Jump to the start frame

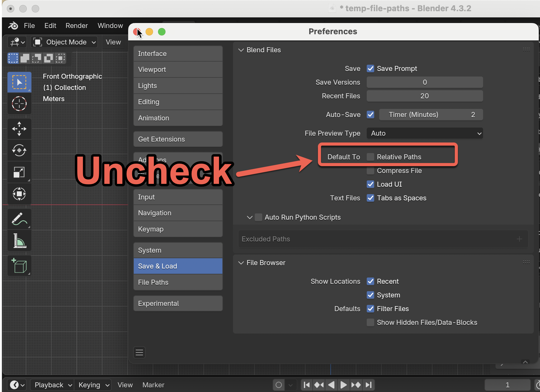[x=307, y=385]
